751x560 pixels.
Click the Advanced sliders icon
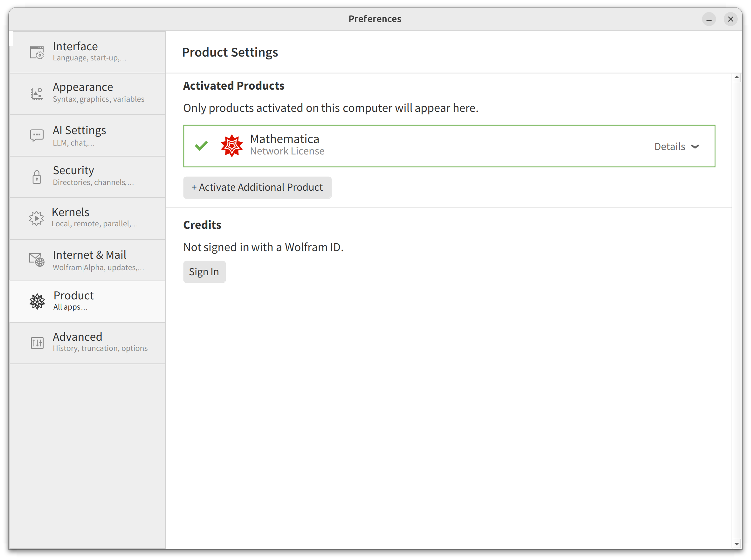point(37,343)
